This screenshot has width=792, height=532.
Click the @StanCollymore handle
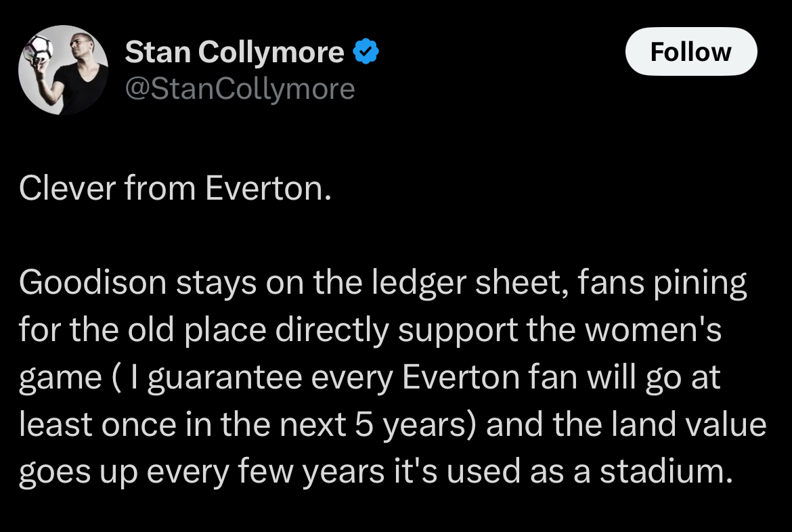[x=240, y=89]
